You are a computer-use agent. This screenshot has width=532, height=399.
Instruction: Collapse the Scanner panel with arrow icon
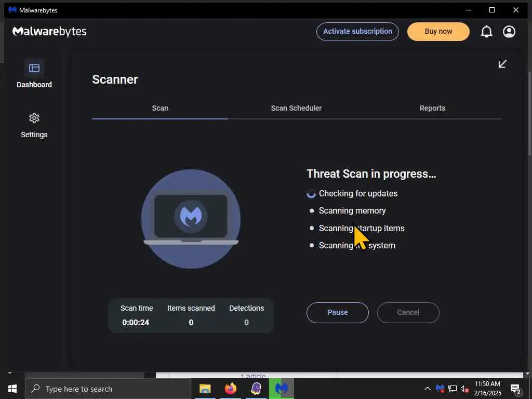[x=502, y=64]
